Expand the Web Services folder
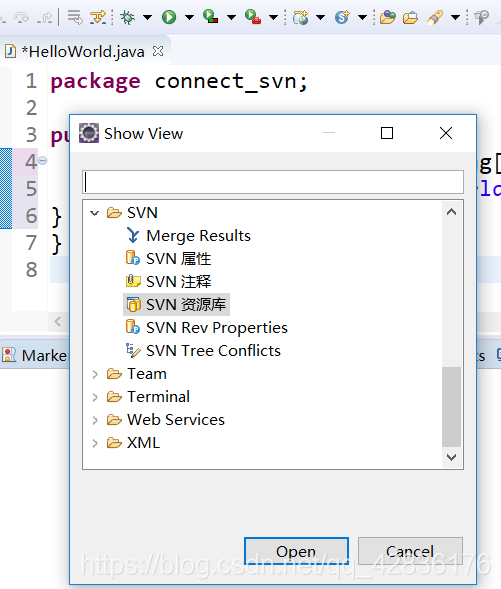 [x=95, y=420]
